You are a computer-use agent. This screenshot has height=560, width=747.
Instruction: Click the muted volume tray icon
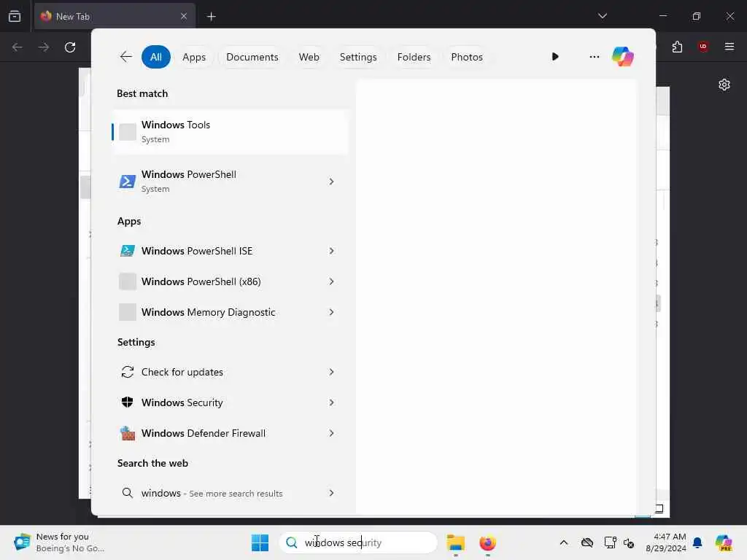coord(629,542)
